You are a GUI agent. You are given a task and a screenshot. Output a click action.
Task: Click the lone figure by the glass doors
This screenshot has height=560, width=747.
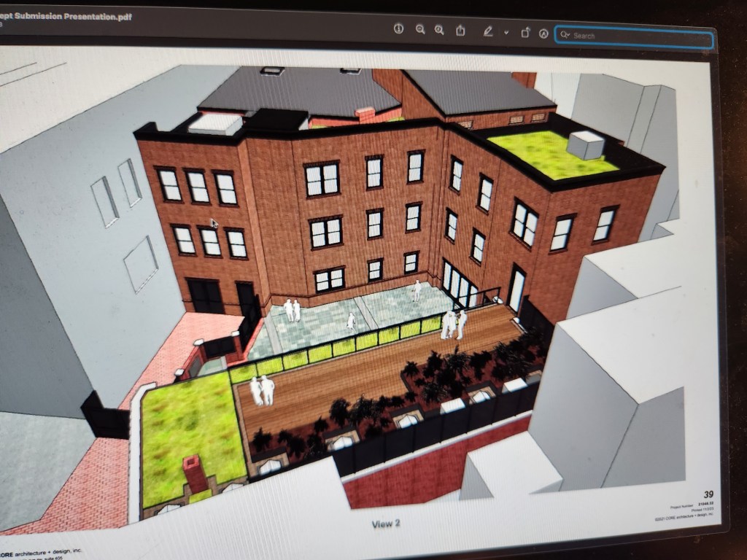[x=416, y=291]
